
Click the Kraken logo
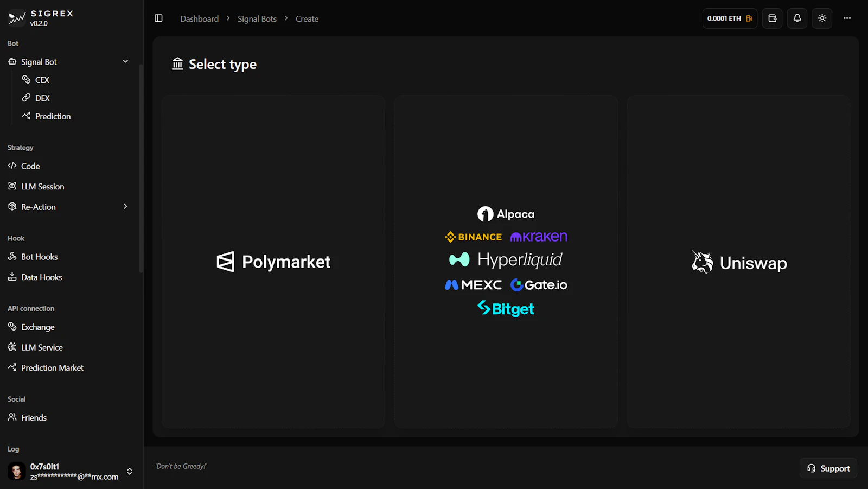[x=539, y=237]
